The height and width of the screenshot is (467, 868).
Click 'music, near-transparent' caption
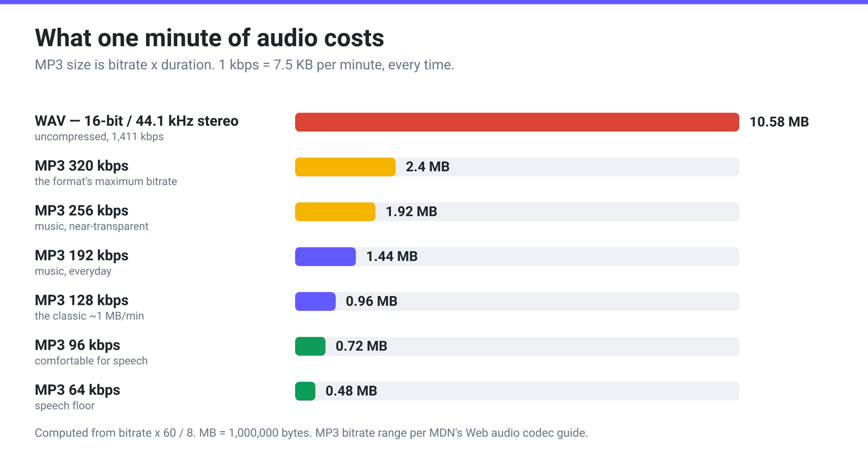[x=92, y=227]
